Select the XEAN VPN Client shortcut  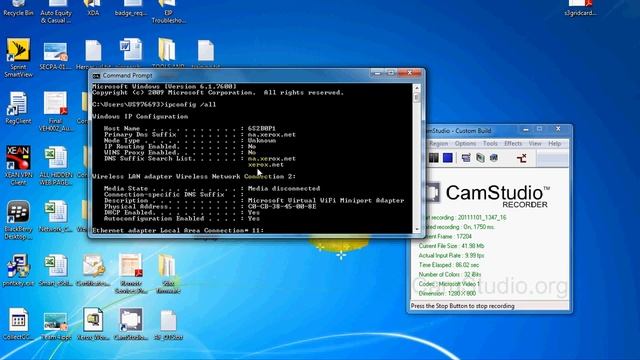coord(18,165)
